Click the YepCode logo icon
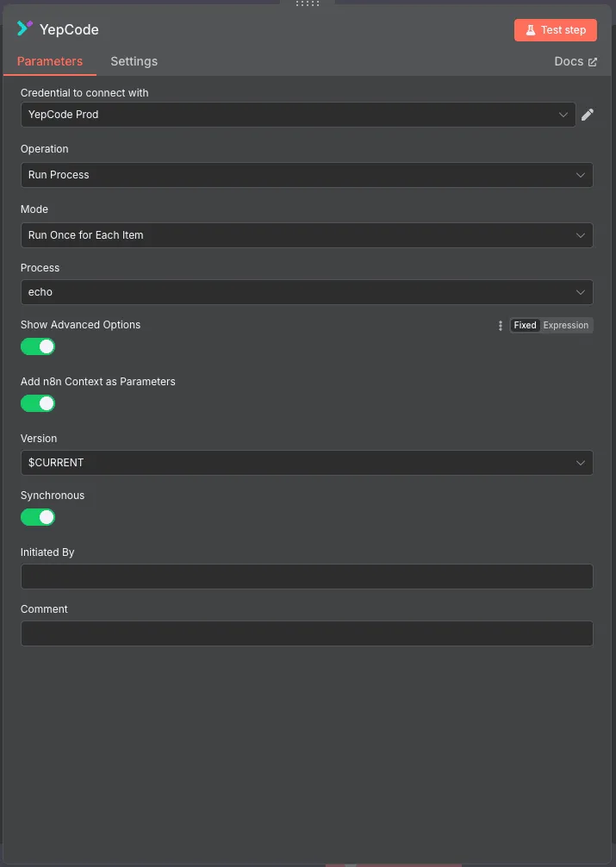Image resolution: width=616 pixels, height=867 pixels. point(24,28)
